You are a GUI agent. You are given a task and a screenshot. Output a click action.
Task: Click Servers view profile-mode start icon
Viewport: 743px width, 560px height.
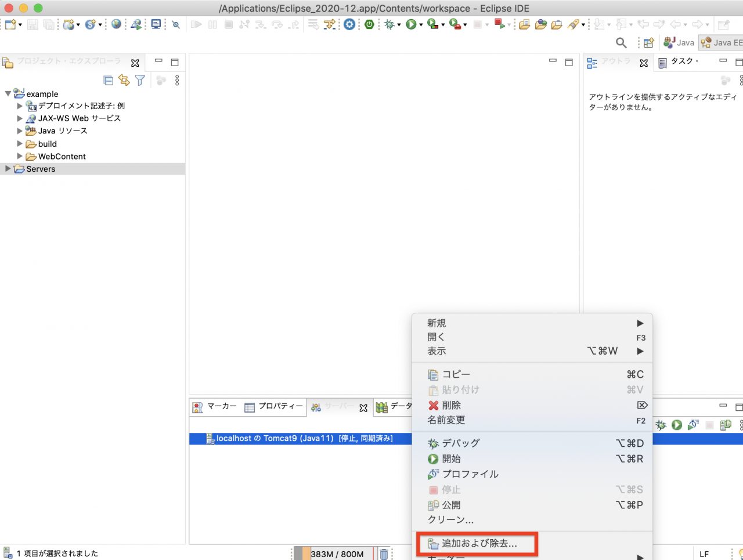click(x=693, y=425)
